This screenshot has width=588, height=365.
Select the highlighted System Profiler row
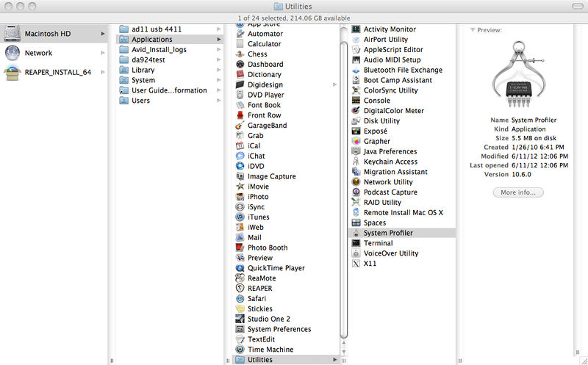pos(402,233)
